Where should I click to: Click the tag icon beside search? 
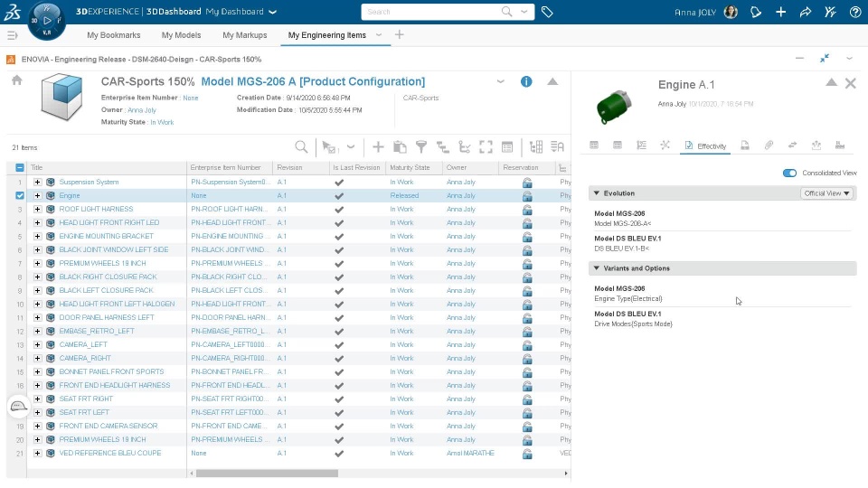547,12
